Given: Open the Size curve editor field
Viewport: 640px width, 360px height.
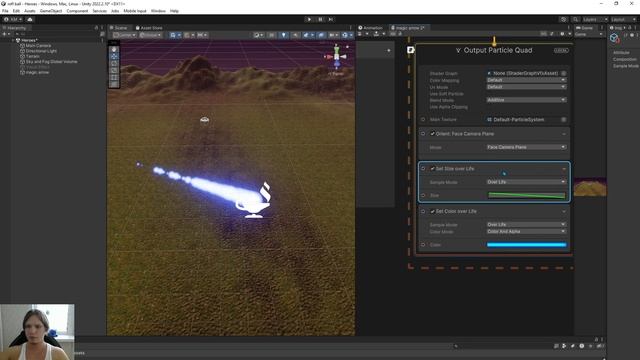Looking at the screenshot, I should point(527,196).
